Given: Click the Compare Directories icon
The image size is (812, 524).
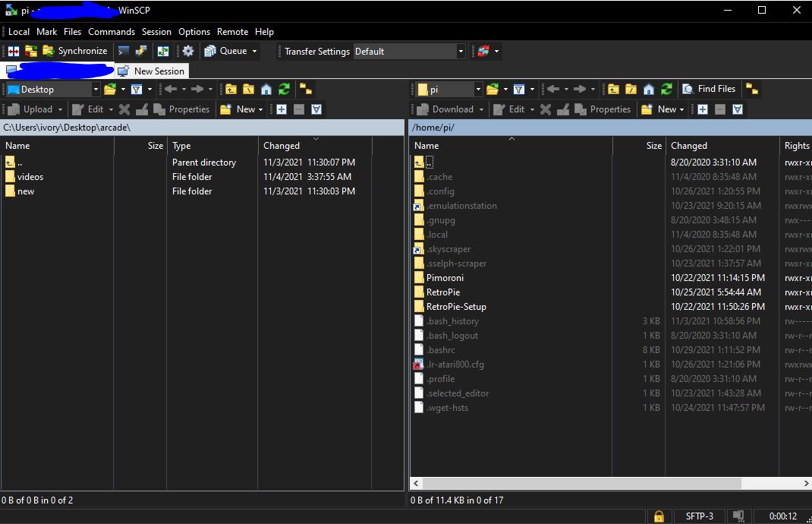Looking at the screenshot, I should click(x=14, y=52).
